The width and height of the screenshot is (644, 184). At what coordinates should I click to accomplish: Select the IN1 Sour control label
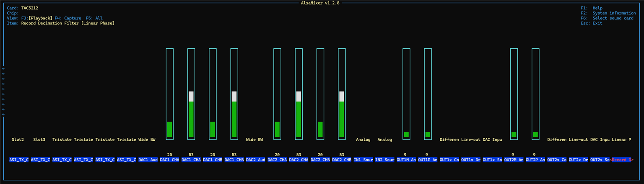click(363, 160)
